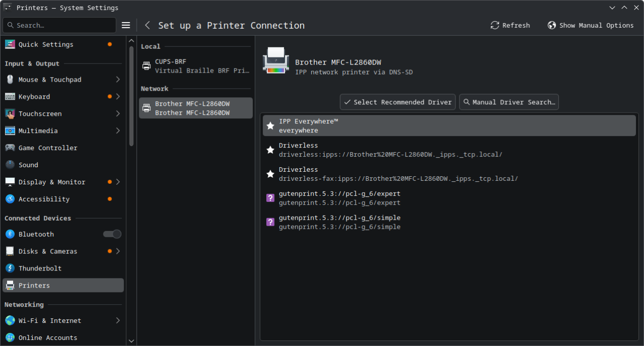Select gutenprint pcl-g_6/expert question icon
Image resolution: width=644 pixels, height=346 pixels.
(x=270, y=198)
